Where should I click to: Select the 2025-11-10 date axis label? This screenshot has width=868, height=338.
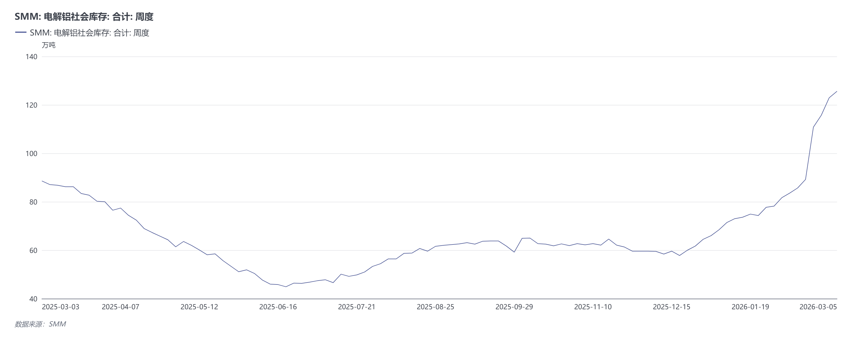click(593, 307)
